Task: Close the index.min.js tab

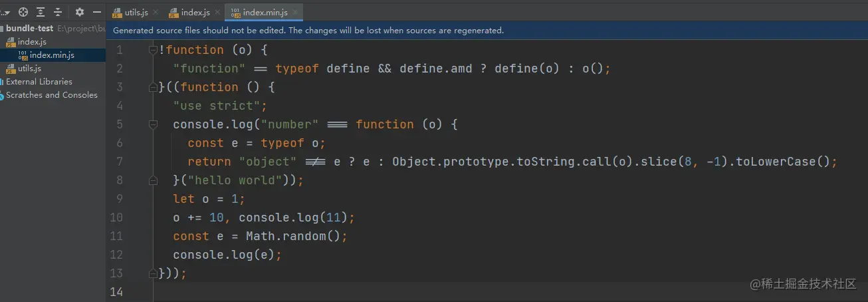Action: tap(296, 13)
